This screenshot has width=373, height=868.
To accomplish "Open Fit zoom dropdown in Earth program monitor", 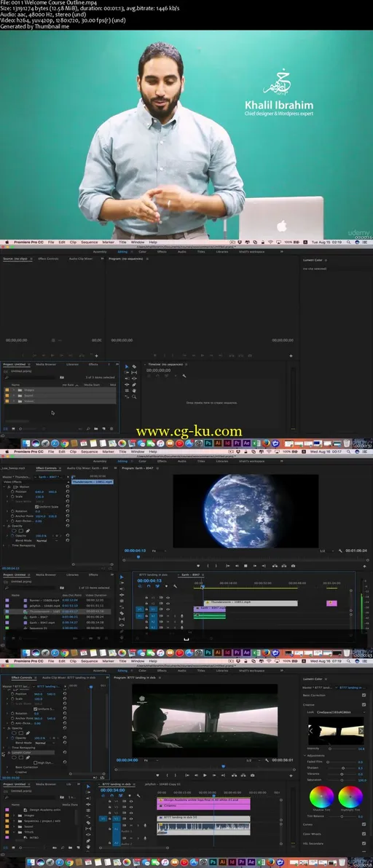I will tap(159, 551).
